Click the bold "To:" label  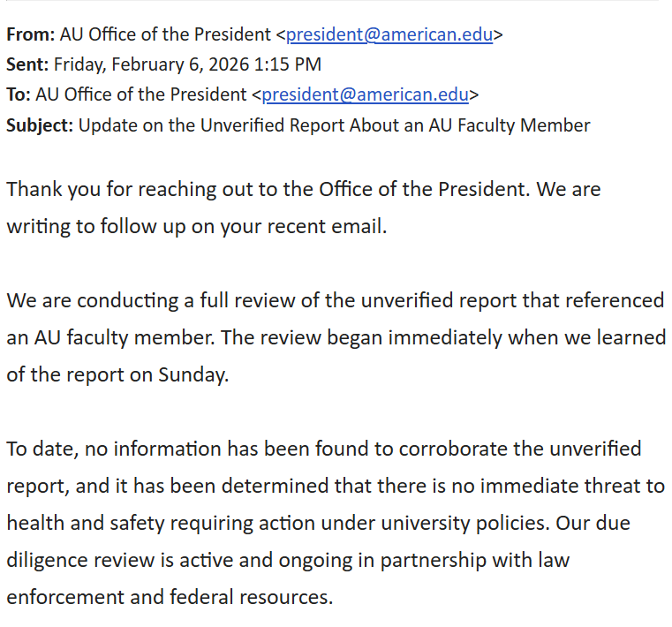click(x=19, y=94)
